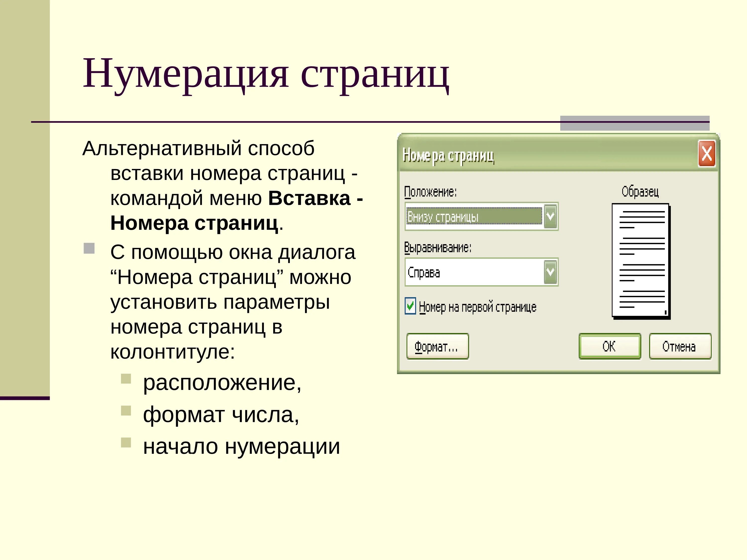Click the Образец page preview thumbnail

(x=641, y=261)
